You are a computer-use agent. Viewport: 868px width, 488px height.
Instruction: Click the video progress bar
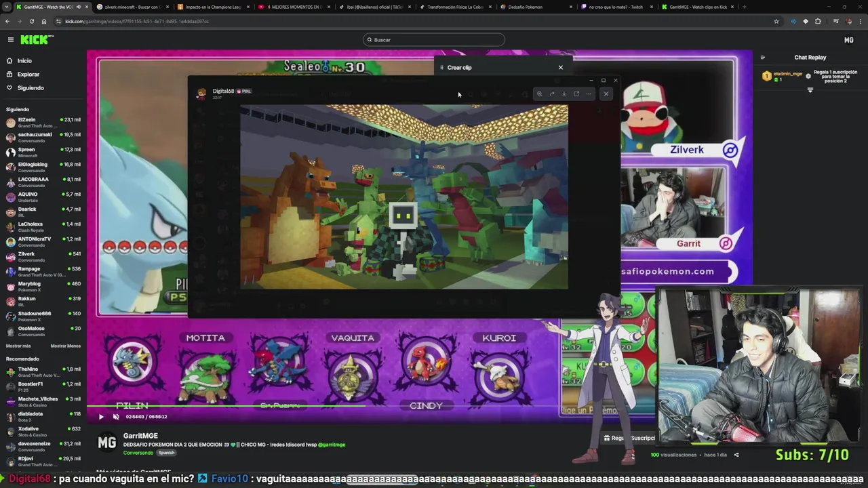(419, 407)
